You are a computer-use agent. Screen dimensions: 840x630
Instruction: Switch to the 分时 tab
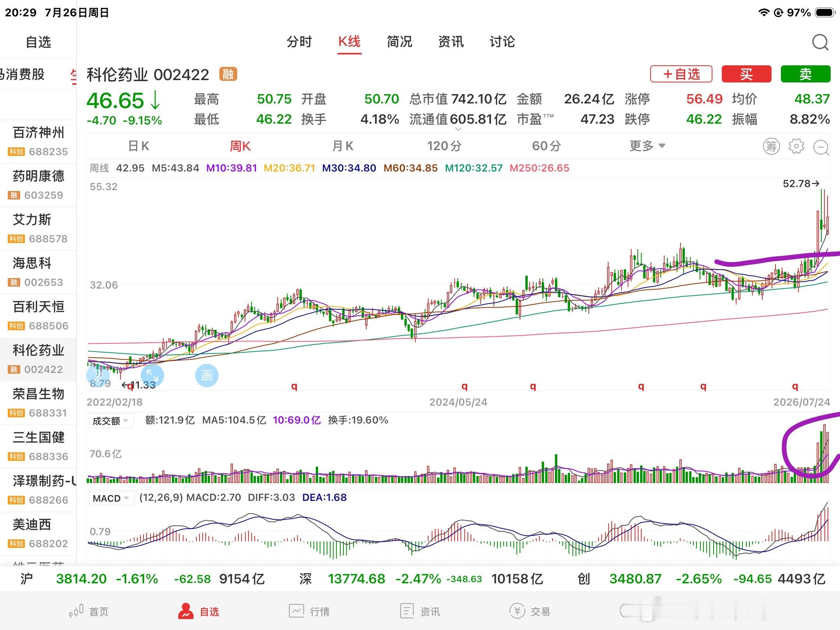coord(299,42)
